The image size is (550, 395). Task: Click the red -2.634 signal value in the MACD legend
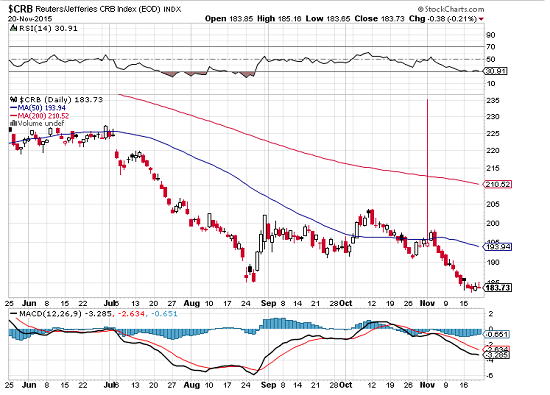click(x=131, y=314)
